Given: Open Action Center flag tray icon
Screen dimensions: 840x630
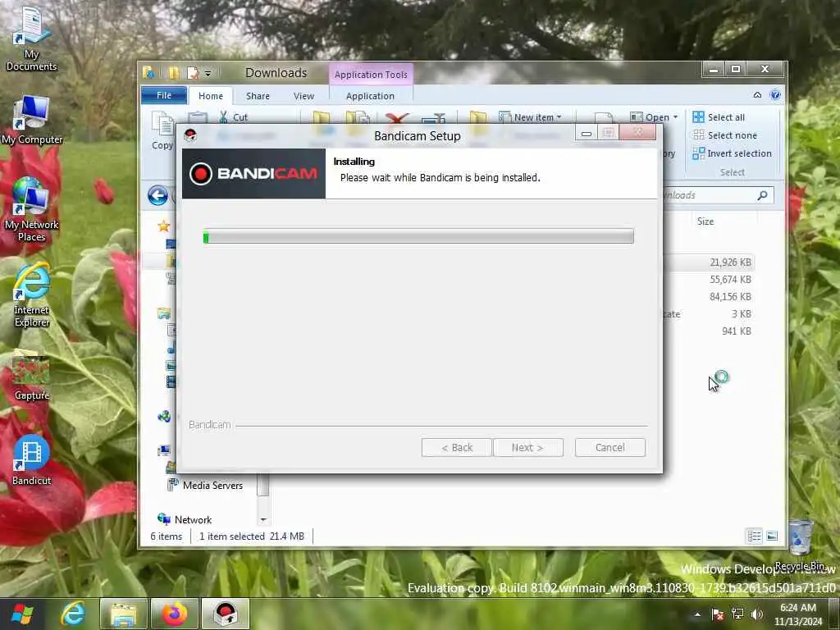Looking at the screenshot, I should (x=717, y=614).
